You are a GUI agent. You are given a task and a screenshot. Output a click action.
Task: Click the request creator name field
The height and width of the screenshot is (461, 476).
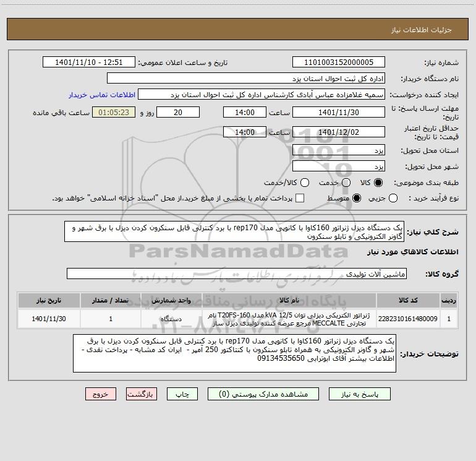coord(261,95)
